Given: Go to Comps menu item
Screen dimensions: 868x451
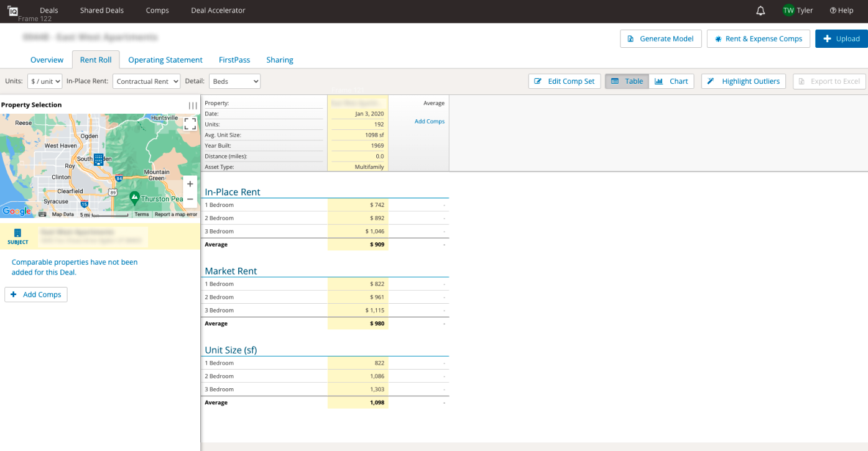Looking at the screenshot, I should (157, 11).
